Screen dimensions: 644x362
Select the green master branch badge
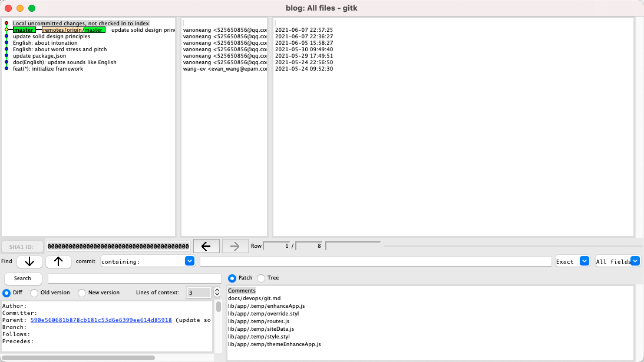pyautogui.click(x=24, y=29)
